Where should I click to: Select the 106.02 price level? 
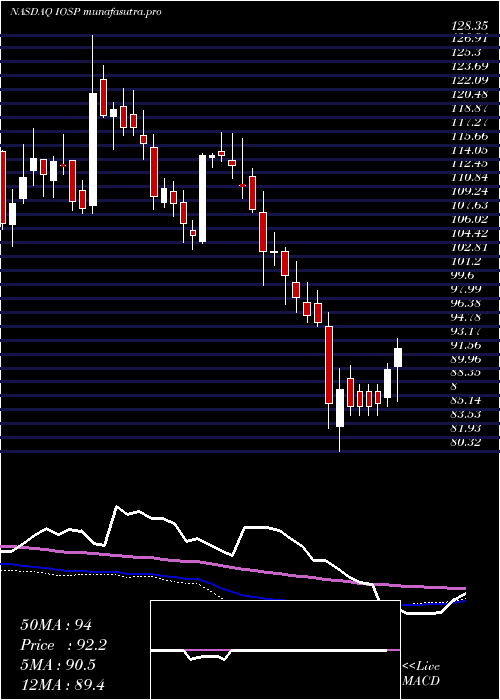pos(472,219)
